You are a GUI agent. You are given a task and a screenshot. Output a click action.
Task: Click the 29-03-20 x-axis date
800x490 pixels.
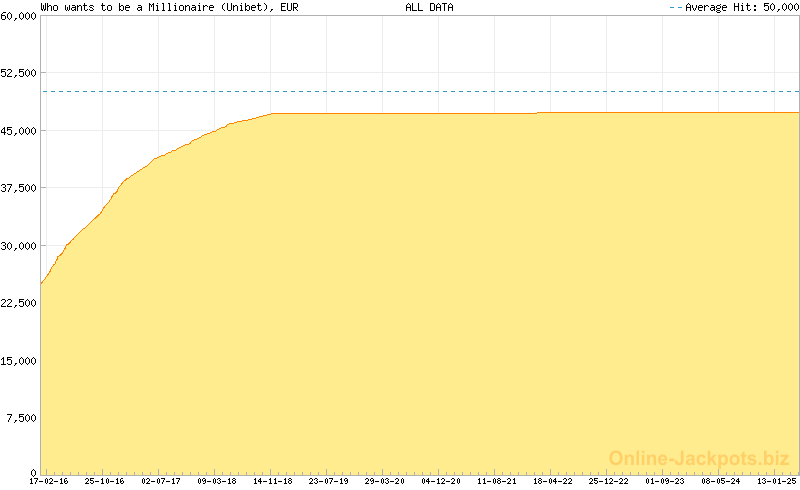[x=384, y=481]
